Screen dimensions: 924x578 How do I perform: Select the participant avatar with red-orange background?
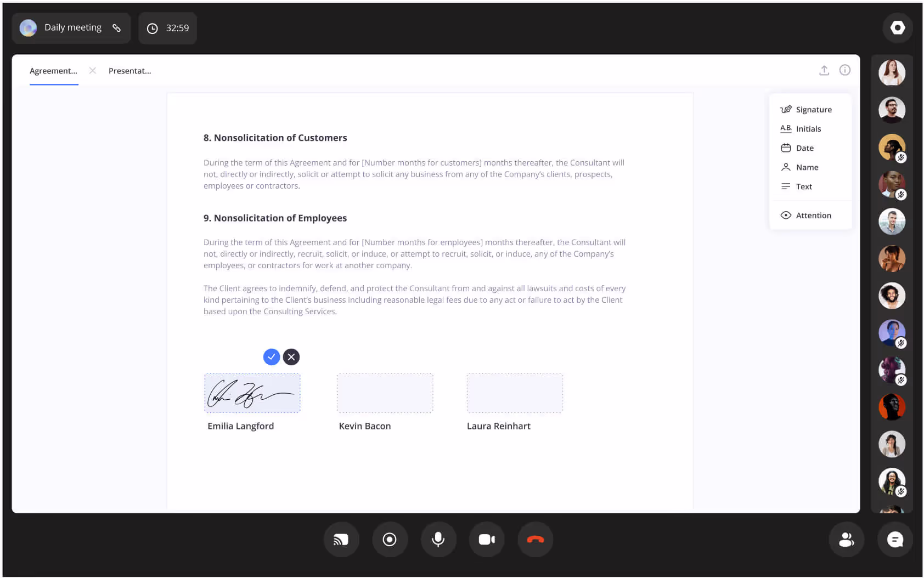[892, 407]
